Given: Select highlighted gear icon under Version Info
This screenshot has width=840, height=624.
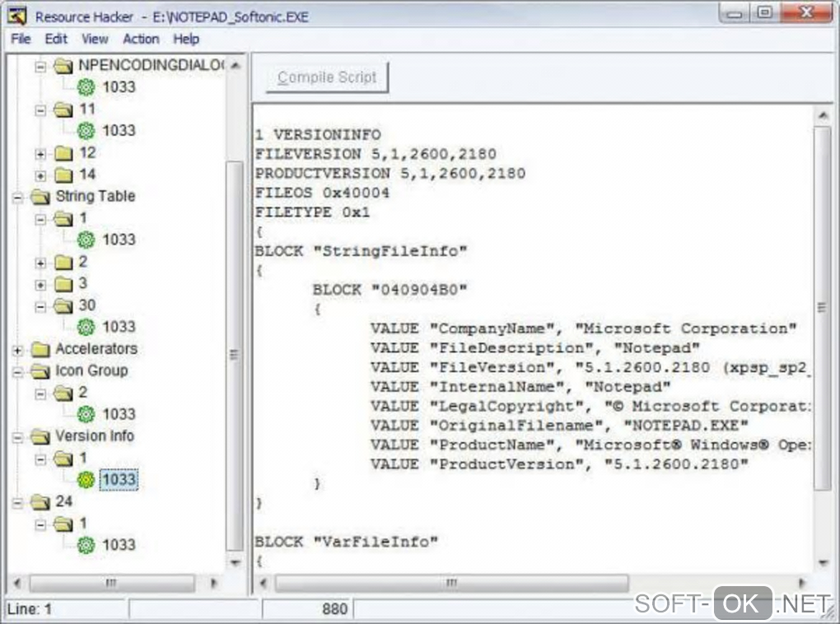Looking at the screenshot, I should pos(86,479).
